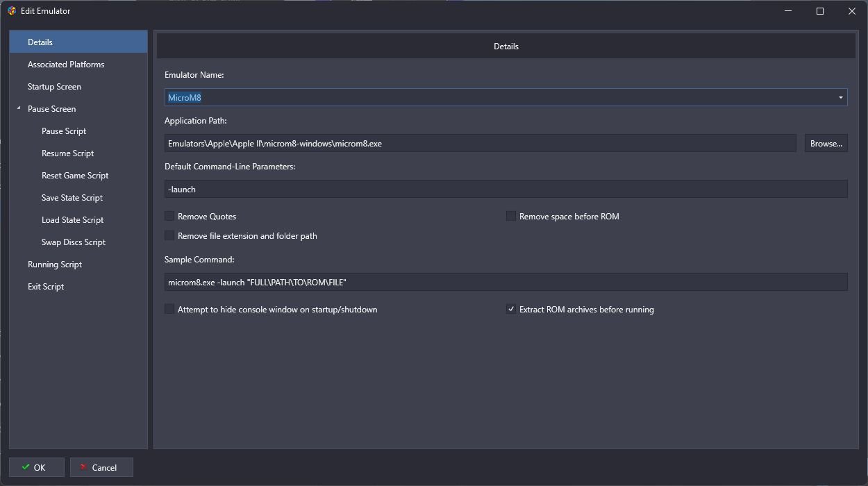Maximize the Edit Emulator window
This screenshot has height=486, width=868.
(x=820, y=11)
